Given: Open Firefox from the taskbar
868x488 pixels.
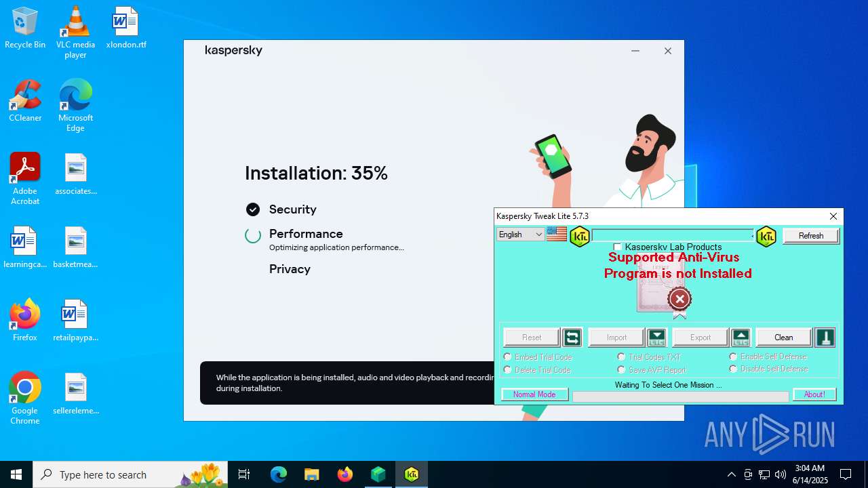Looking at the screenshot, I should pos(345,474).
